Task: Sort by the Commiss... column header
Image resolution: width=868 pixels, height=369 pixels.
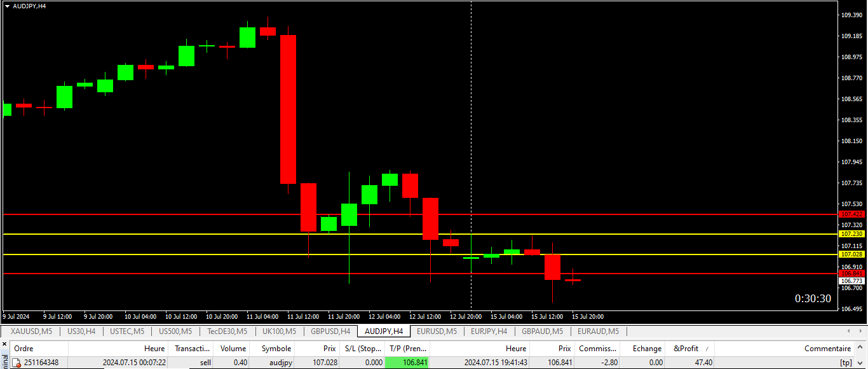Action: point(597,349)
